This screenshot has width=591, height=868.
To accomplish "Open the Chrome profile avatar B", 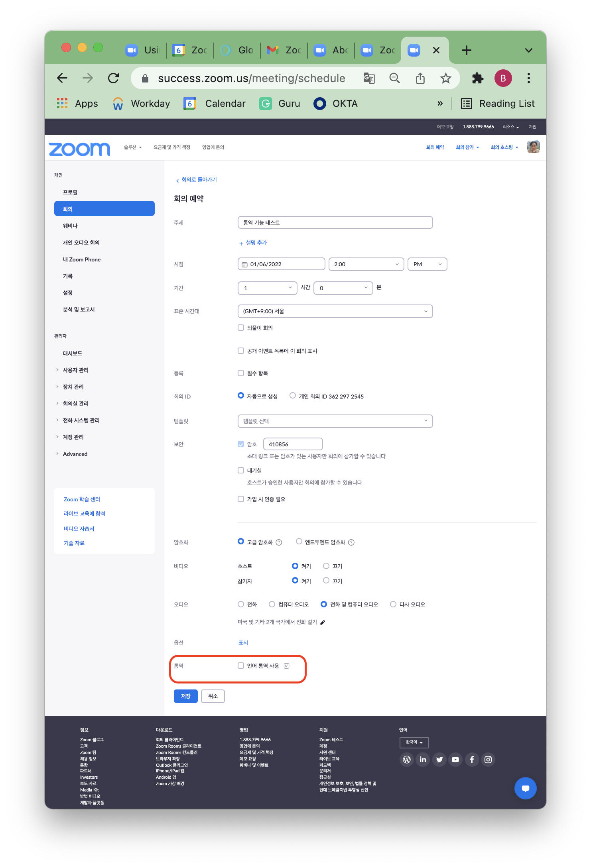I will 503,78.
